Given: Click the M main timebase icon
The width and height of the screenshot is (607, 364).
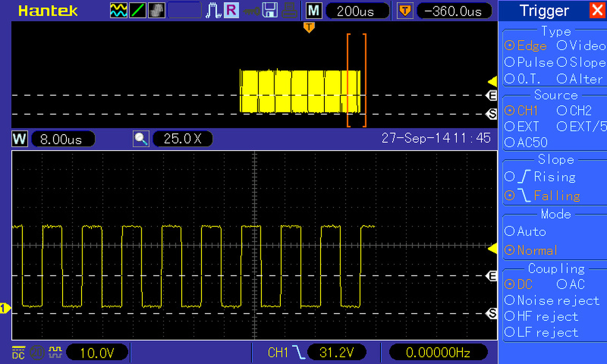Looking at the screenshot, I should (x=313, y=10).
